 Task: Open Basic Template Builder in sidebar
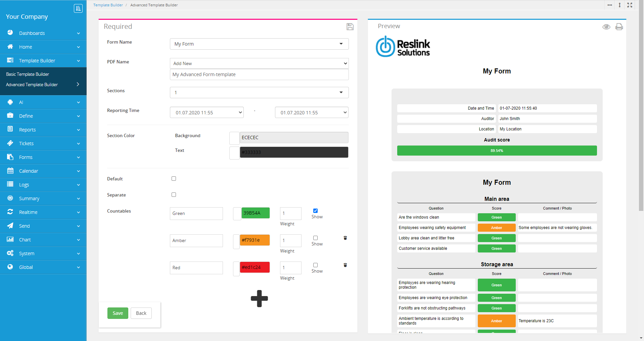pyautogui.click(x=28, y=74)
